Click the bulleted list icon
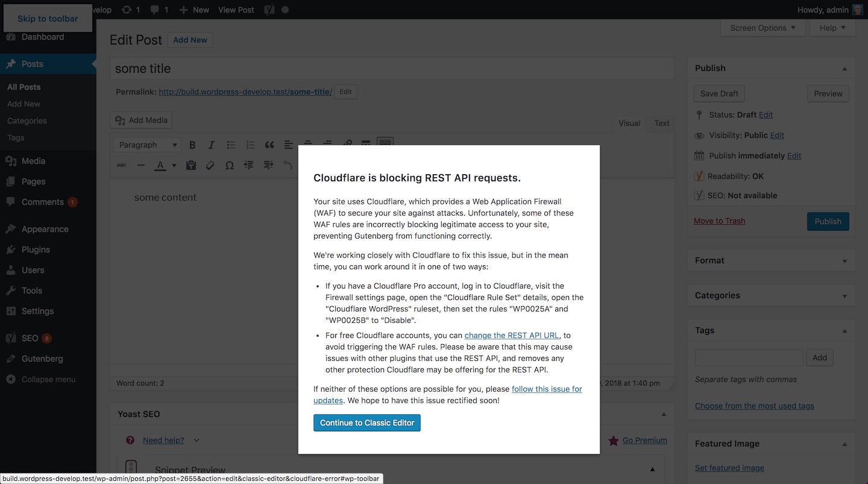 pyautogui.click(x=231, y=145)
